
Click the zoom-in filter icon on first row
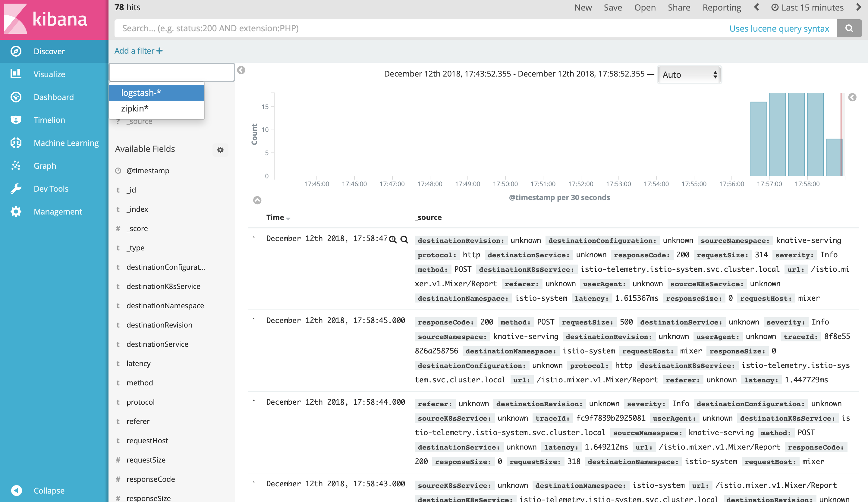pyautogui.click(x=393, y=240)
